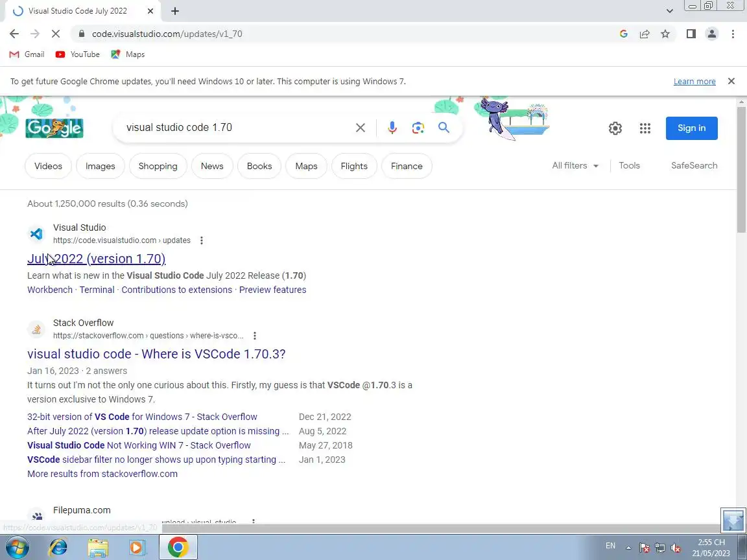The image size is (747, 560).
Task: Close the Visual Studio Code July 2022 tab
Action: pos(150,11)
